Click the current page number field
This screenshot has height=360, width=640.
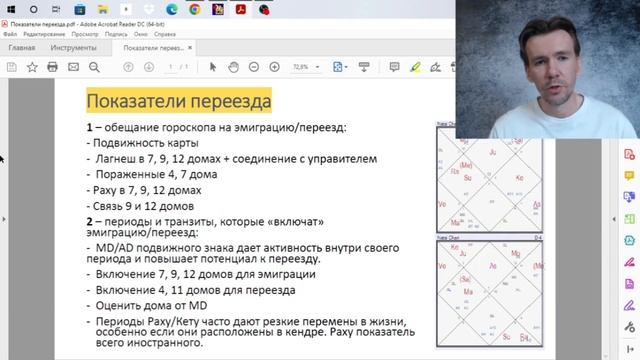(x=171, y=67)
